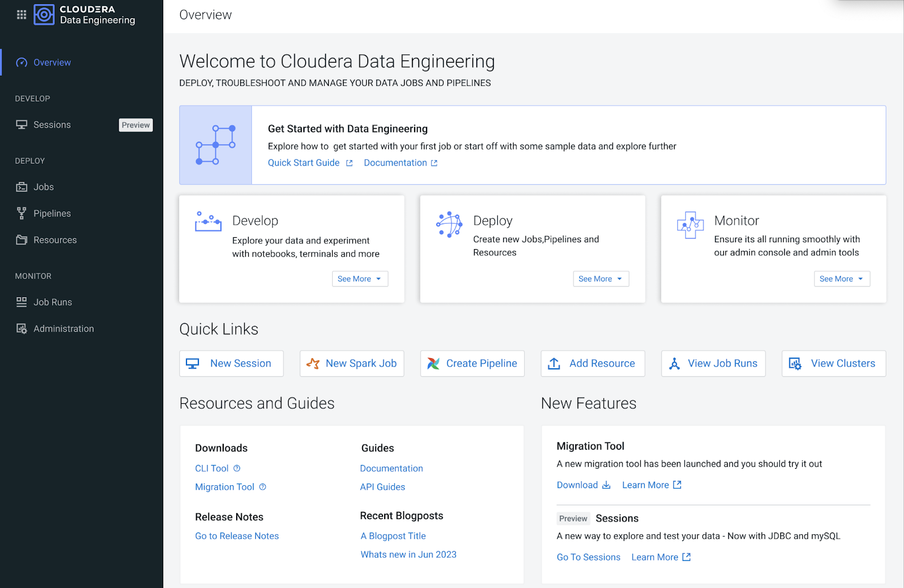Click the Preview badge next to Sessions
The height and width of the screenshot is (588, 904).
tap(572, 518)
